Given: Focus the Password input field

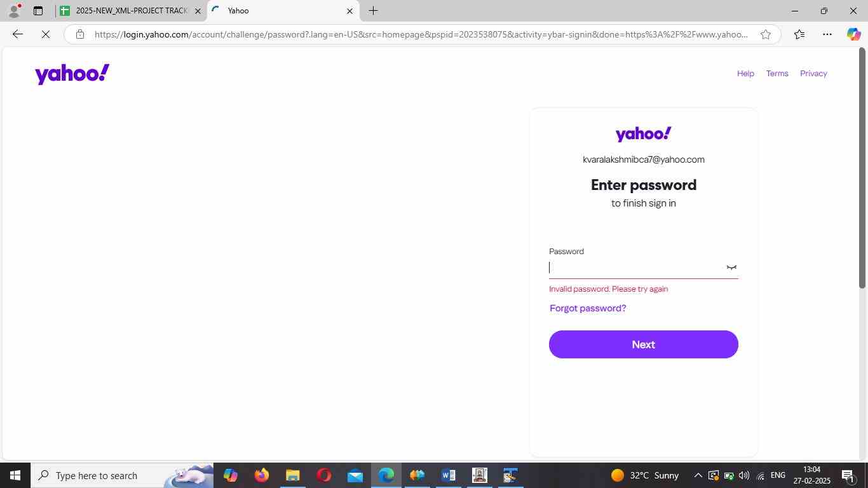Looking at the screenshot, I should tap(636, 268).
